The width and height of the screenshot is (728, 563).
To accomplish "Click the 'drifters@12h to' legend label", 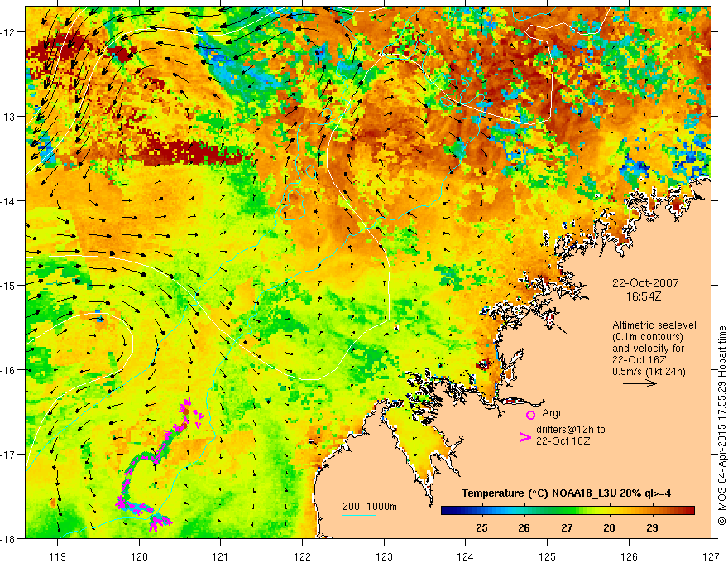I will tap(571, 430).
